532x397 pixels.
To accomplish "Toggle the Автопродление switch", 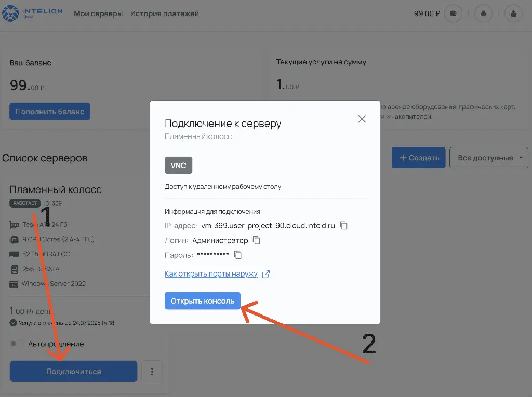I will click(17, 344).
